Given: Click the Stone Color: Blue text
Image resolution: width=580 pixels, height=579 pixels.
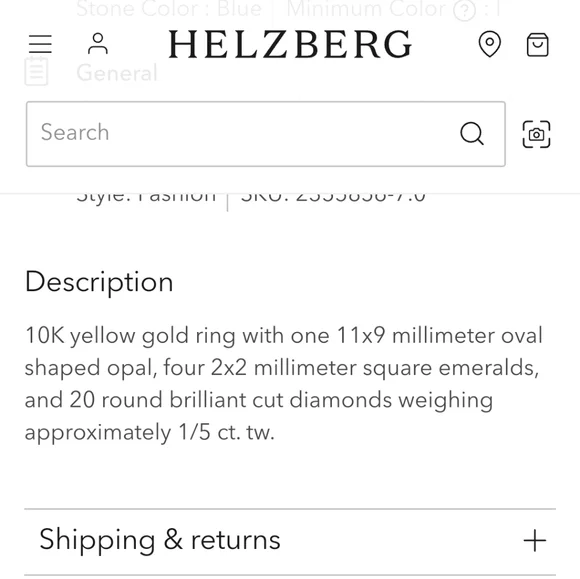Looking at the screenshot, I should click(x=169, y=9).
